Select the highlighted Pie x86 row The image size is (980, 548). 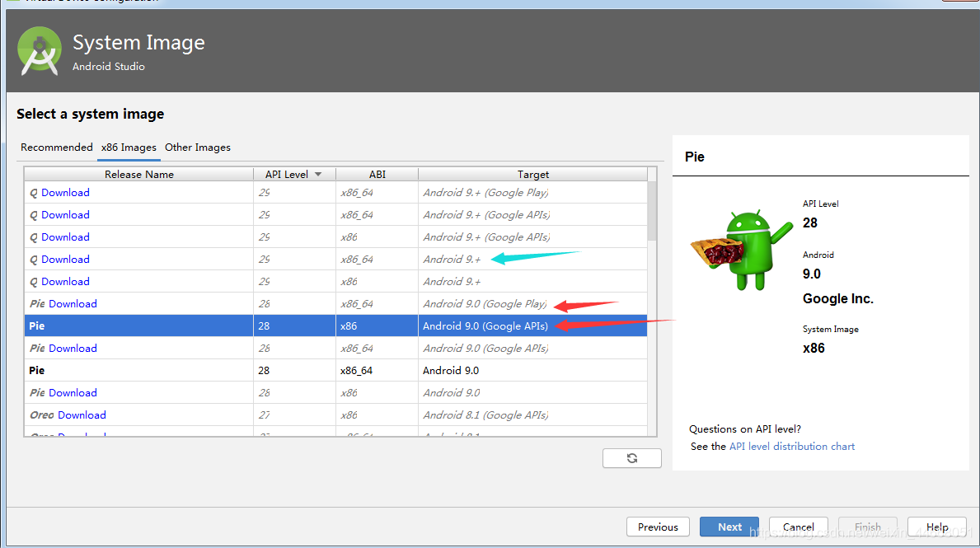tap(335, 326)
